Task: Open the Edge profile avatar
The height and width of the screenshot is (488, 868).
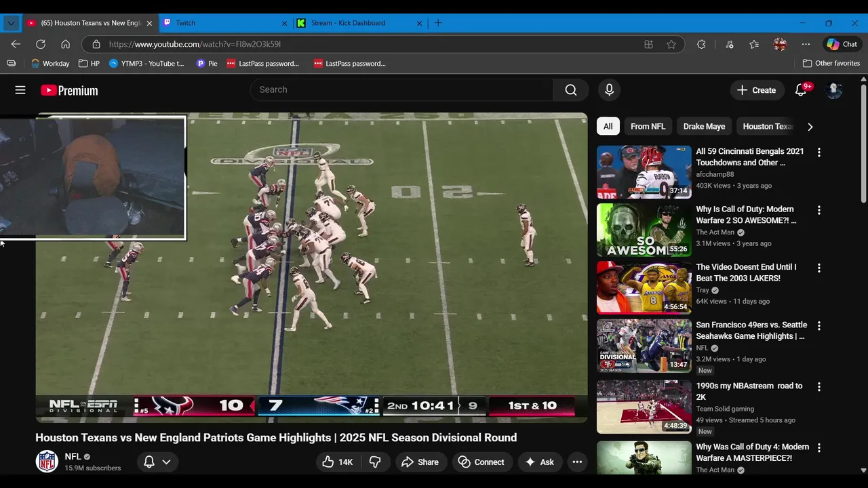Action: coord(780,44)
